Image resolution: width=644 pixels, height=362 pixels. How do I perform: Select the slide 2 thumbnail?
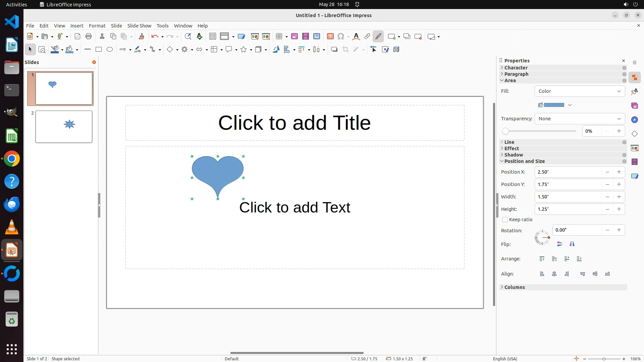(x=64, y=127)
